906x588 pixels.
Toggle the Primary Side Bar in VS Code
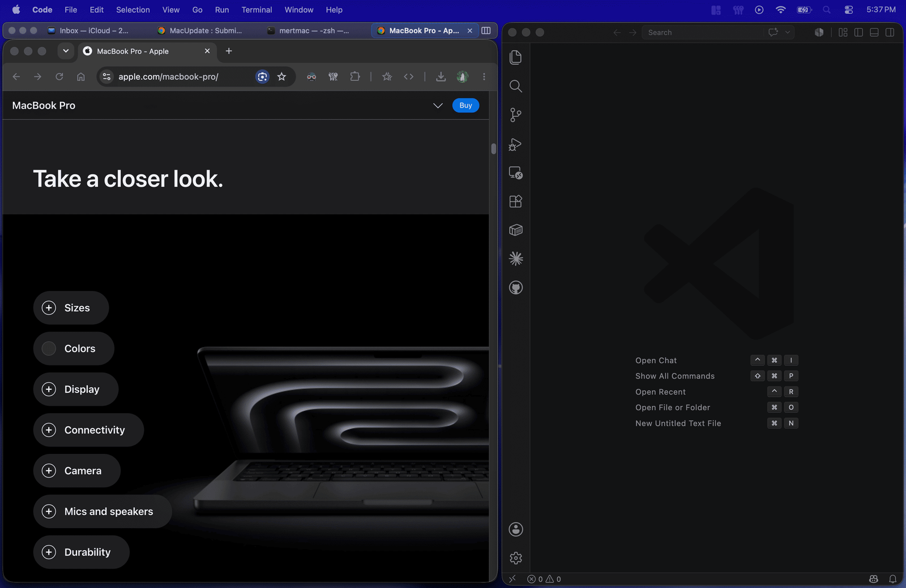coord(858,32)
